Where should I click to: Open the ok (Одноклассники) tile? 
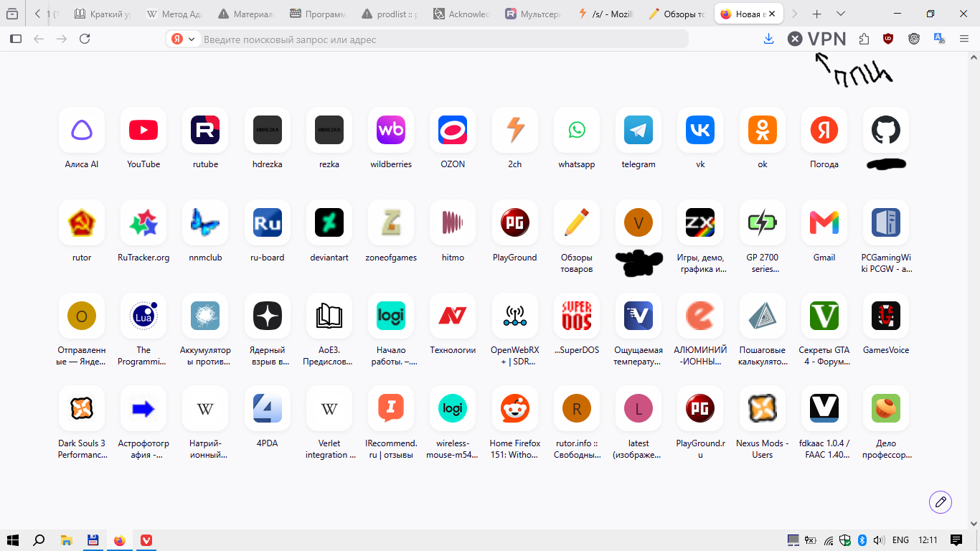point(763,130)
